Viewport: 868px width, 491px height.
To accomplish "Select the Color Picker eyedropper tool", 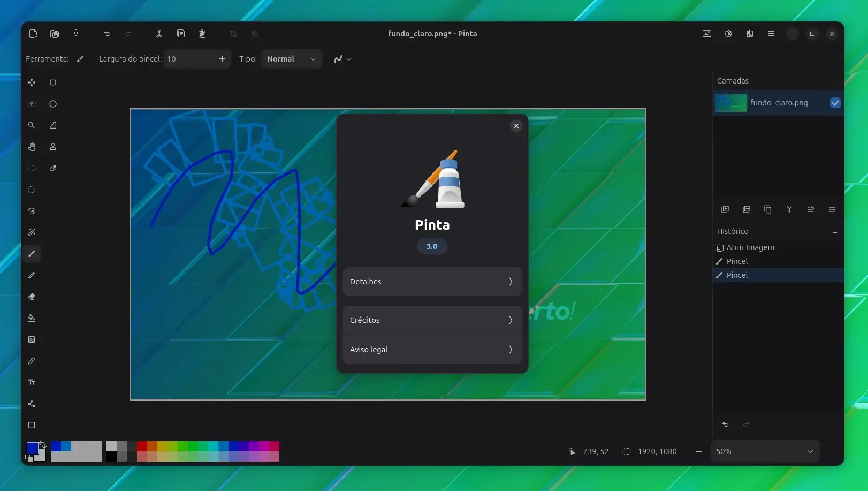I will point(32,361).
